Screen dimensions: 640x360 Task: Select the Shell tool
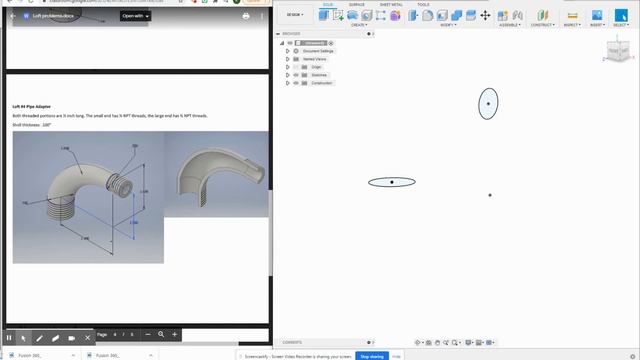tap(442, 16)
